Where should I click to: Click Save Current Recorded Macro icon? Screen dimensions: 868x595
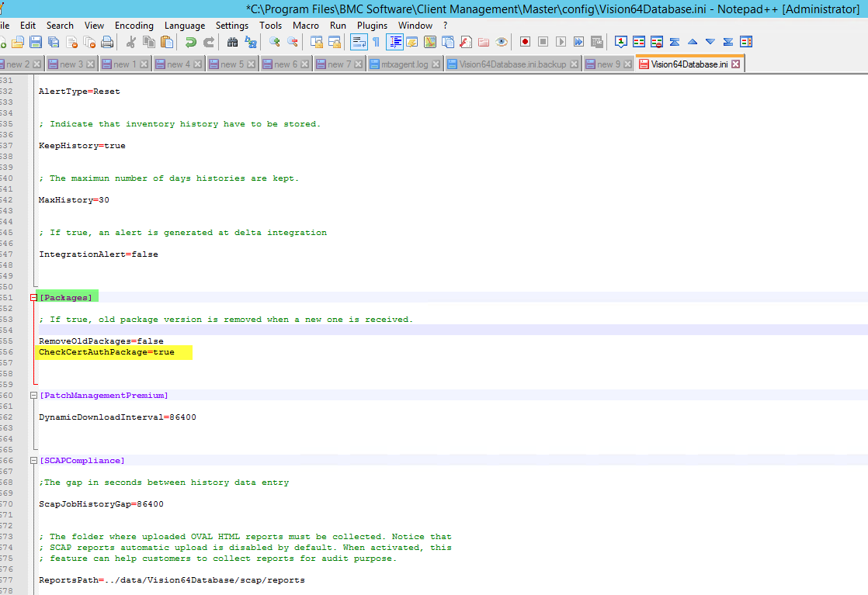click(x=597, y=42)
